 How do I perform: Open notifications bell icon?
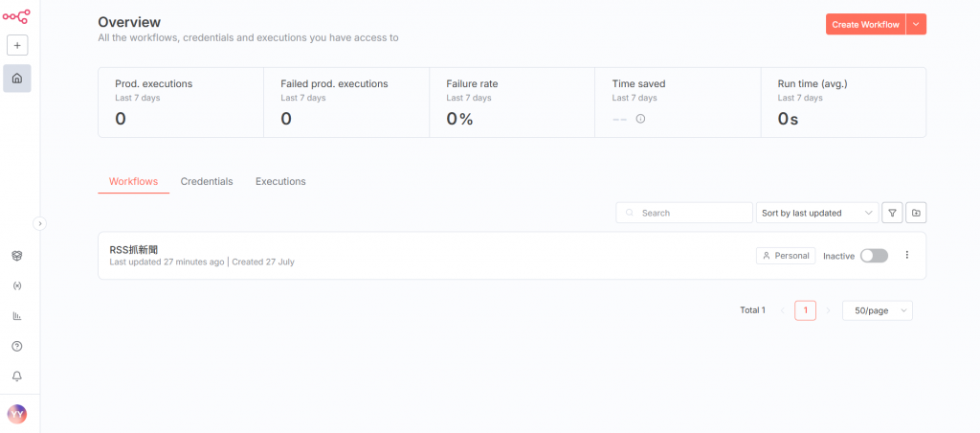17,376
